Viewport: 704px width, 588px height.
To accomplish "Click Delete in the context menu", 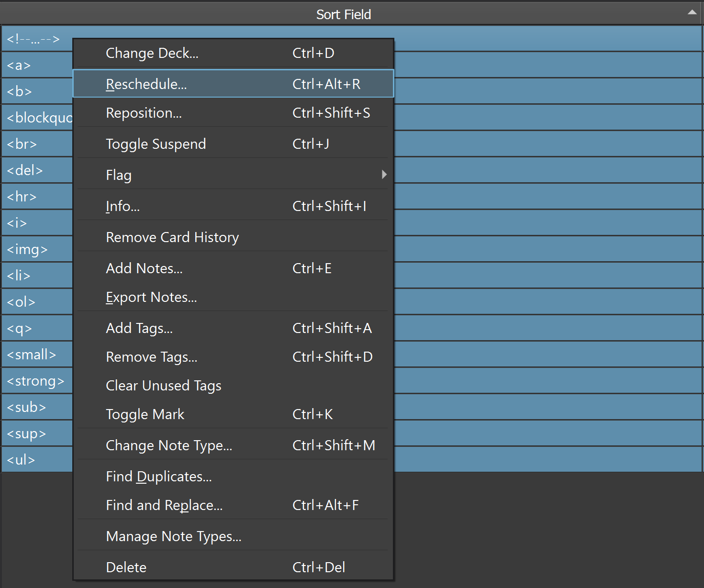I will coord(233,567).
